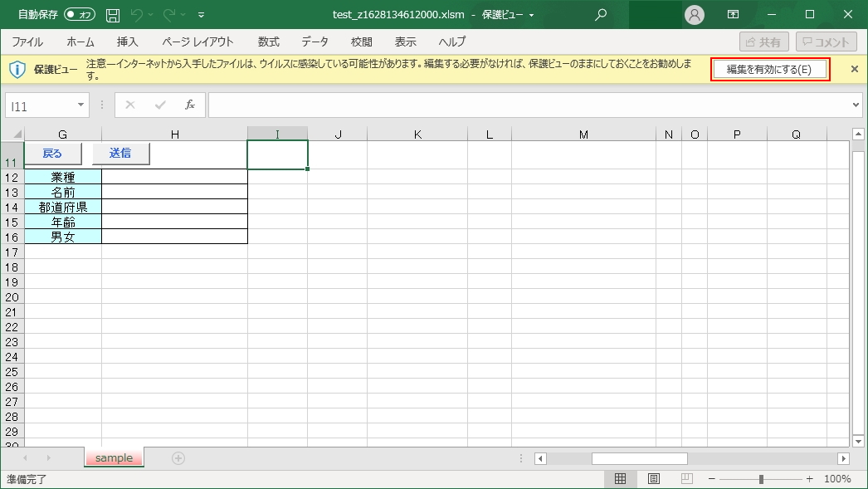The image size is (868, 489).
Task: Open the ホーム ribbon tab
Action: 80,42
